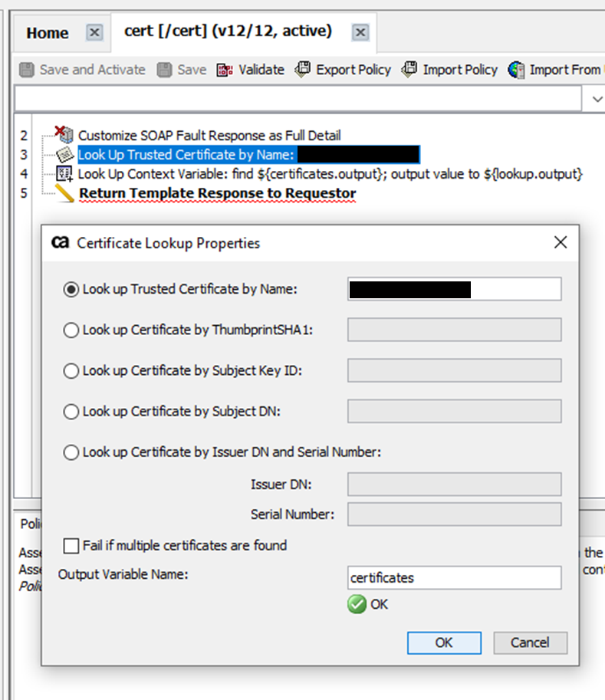Close the Certificate Lookup Properties dialog
Screen dimensions: 605x700
tap(561, 243)
